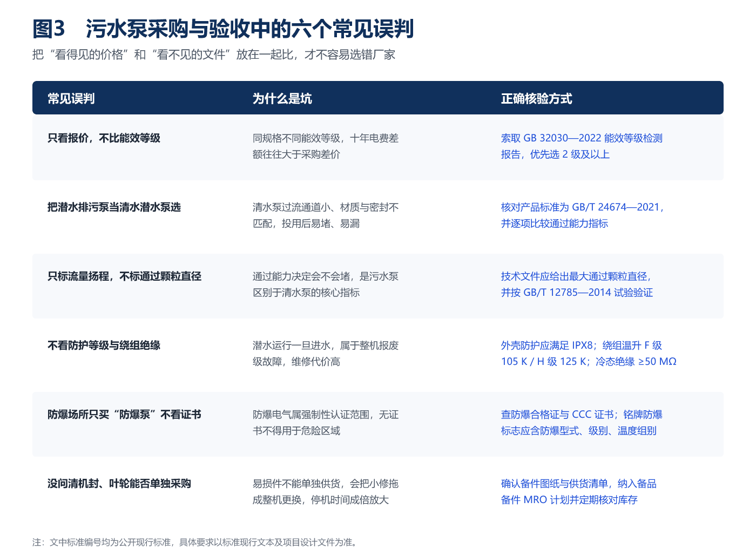Click the text 同规格不同能效等级，十年电费差

tap(326, 138)
